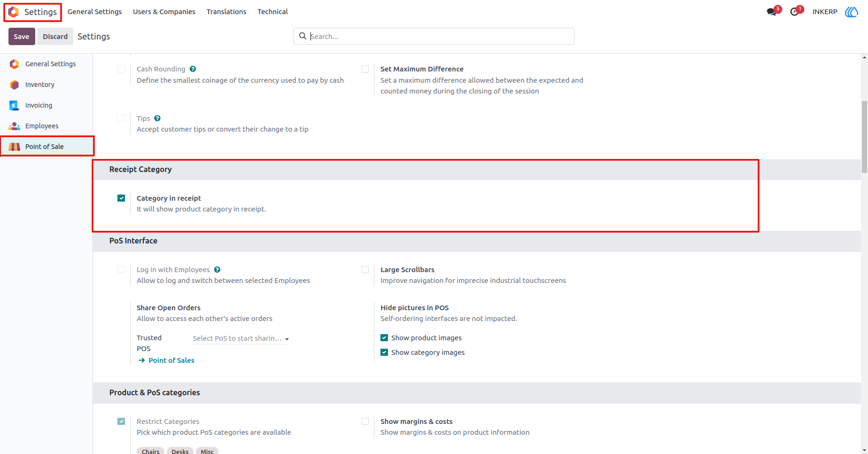This screenshot has width=868, height=454.
Task: Enable the Set Maximum Difference checkbox
Action: click(365, 69)
